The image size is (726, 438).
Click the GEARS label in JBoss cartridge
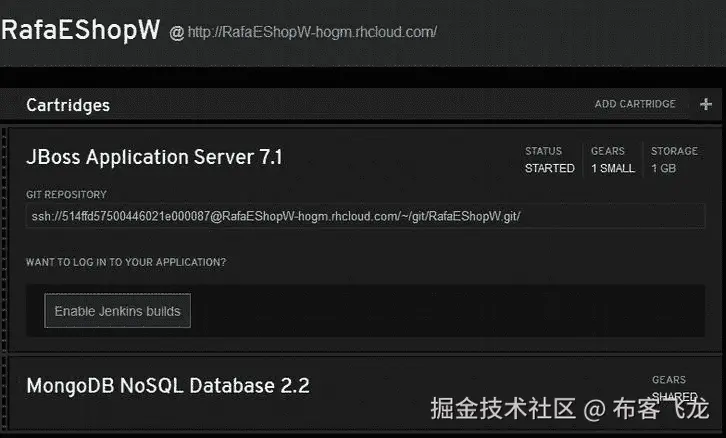point(607,151)
